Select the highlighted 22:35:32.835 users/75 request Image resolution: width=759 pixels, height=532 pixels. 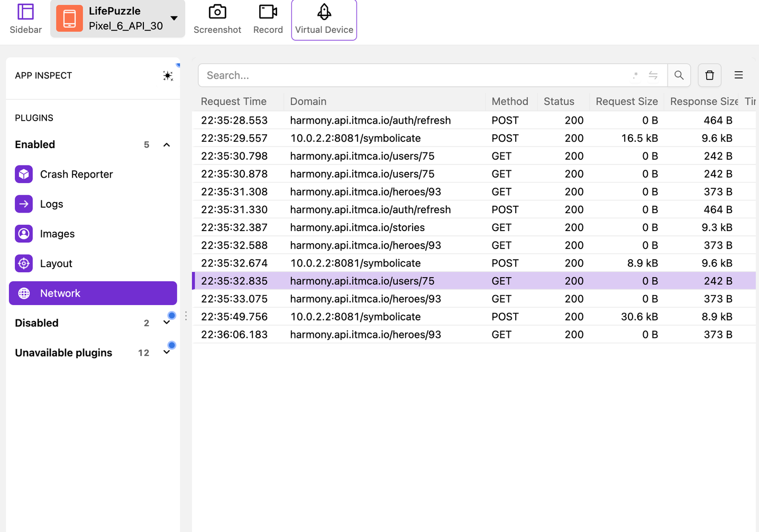point(474,281)
